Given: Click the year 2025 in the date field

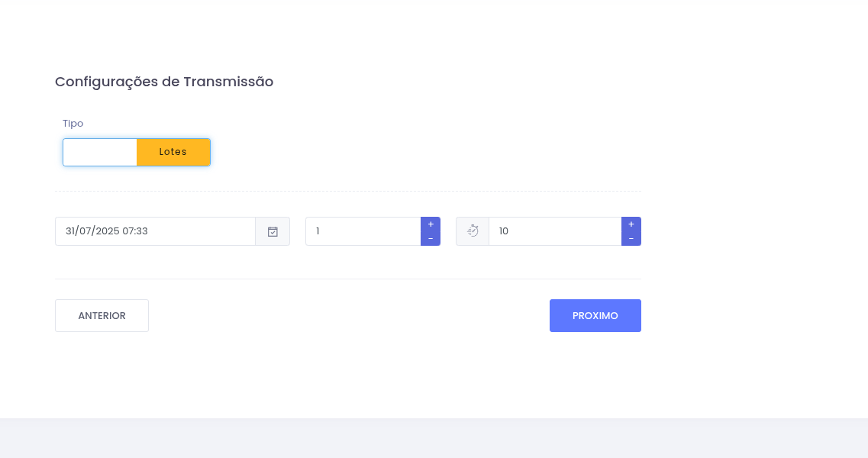Looking at the screenshot, I should coord(108,231).
